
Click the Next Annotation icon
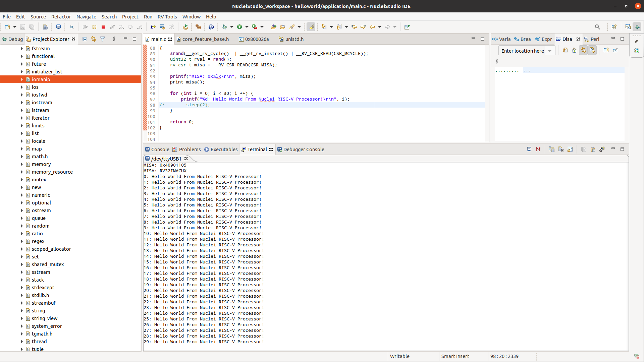[324, 27]
